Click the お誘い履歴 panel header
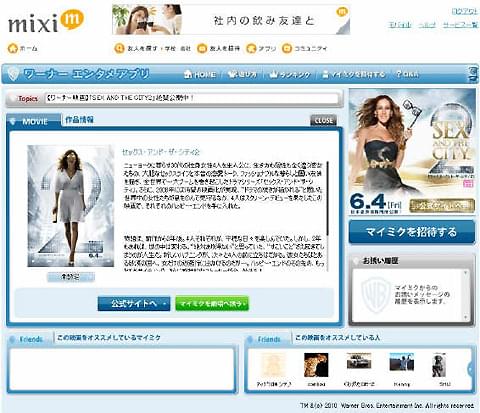Screen dimensions: 480x413 pos(412,261)
